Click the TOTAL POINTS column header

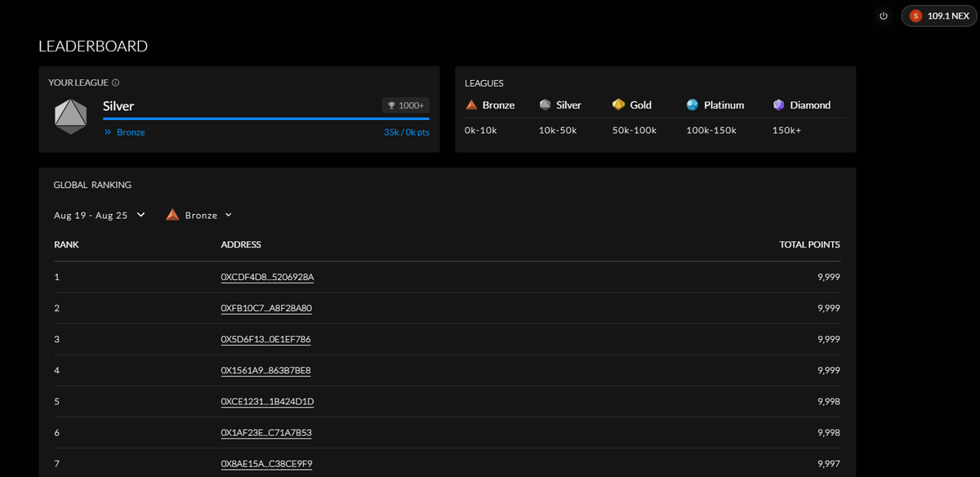809,244
